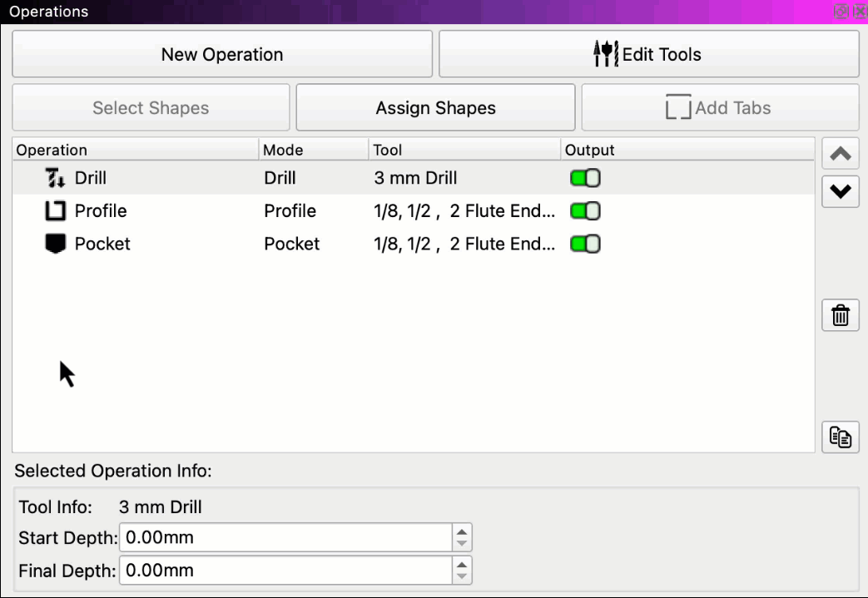
Task: Duplicate operation using copy icon
Action: pos(840,437)
